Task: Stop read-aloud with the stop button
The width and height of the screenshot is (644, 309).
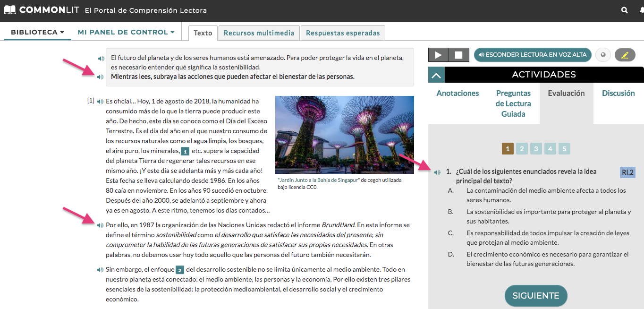Action: point(458,55)
